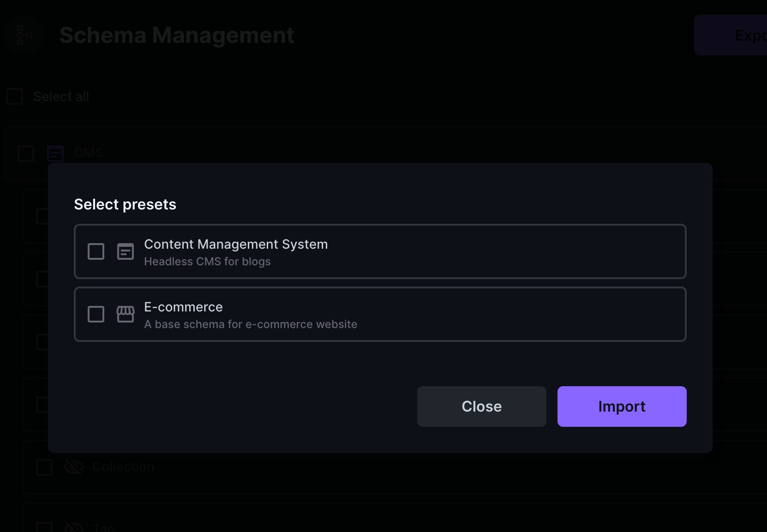Toggle the Select all checkbox behind dialog
Screen dimensions: 767x532
point(15,96)
